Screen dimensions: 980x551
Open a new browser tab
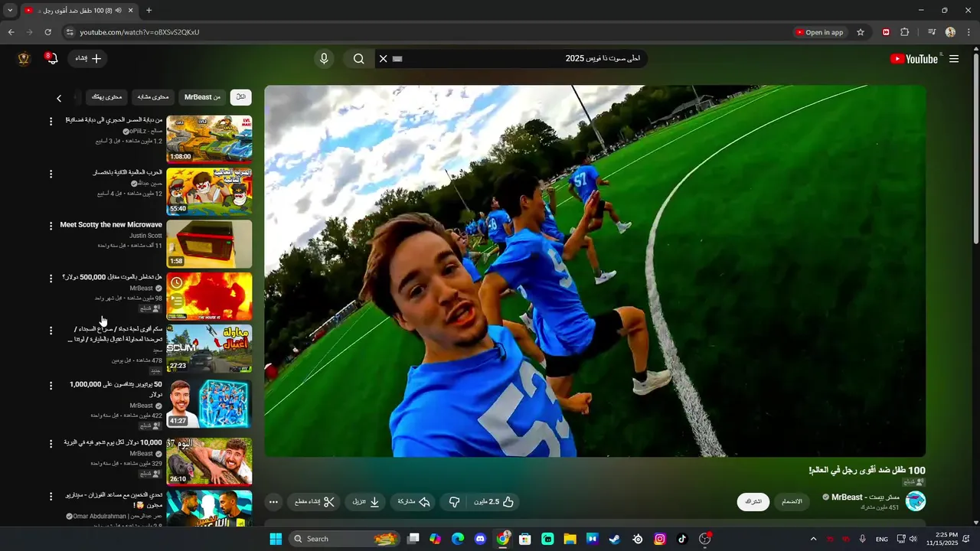point(149,10)
